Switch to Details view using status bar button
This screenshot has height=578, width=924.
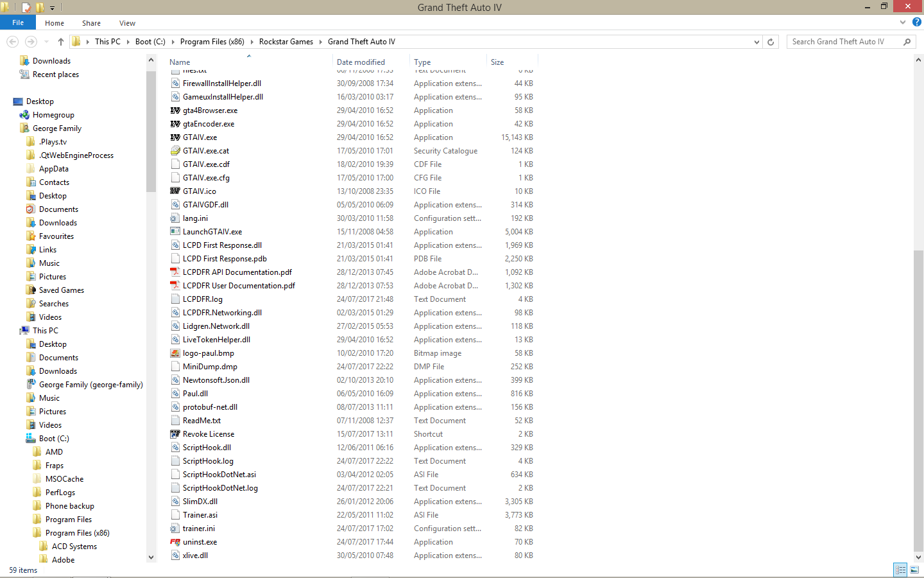[900, 570]
